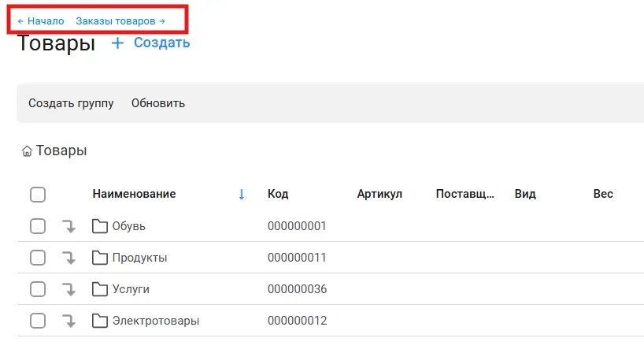Sort by the Наименование column header

(135, 194)
